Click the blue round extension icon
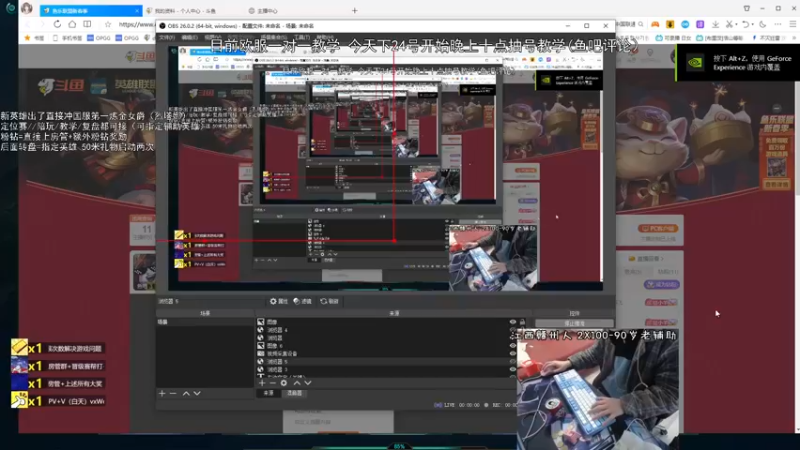Image resolution: width=800 pixels, height=450 pixels. (x=685, y=24)
